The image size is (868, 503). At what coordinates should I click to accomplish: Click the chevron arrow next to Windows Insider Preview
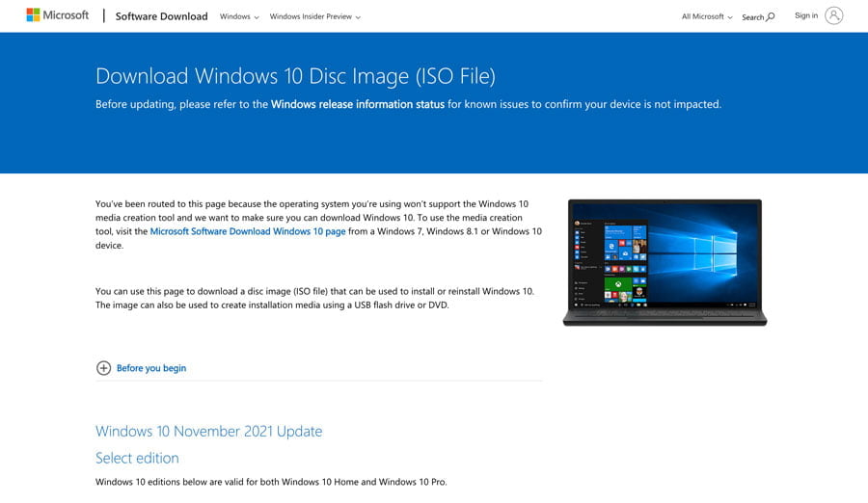click(x=358, y=17)
